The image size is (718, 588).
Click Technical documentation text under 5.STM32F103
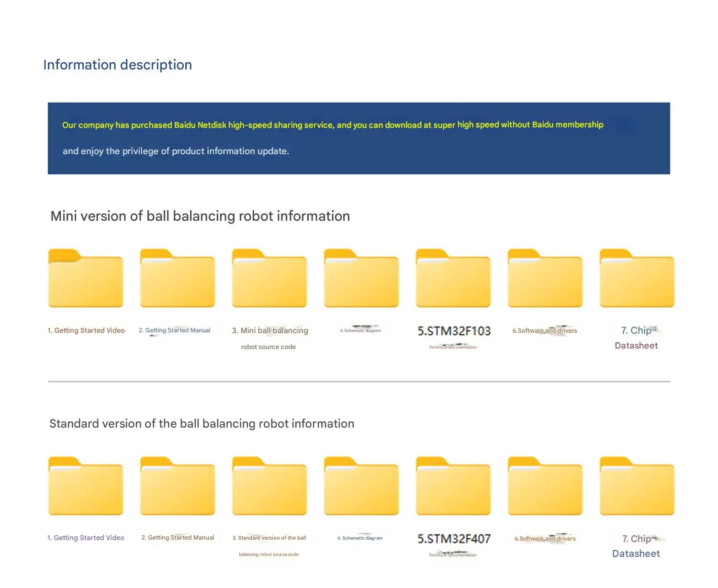coord(453,347)
